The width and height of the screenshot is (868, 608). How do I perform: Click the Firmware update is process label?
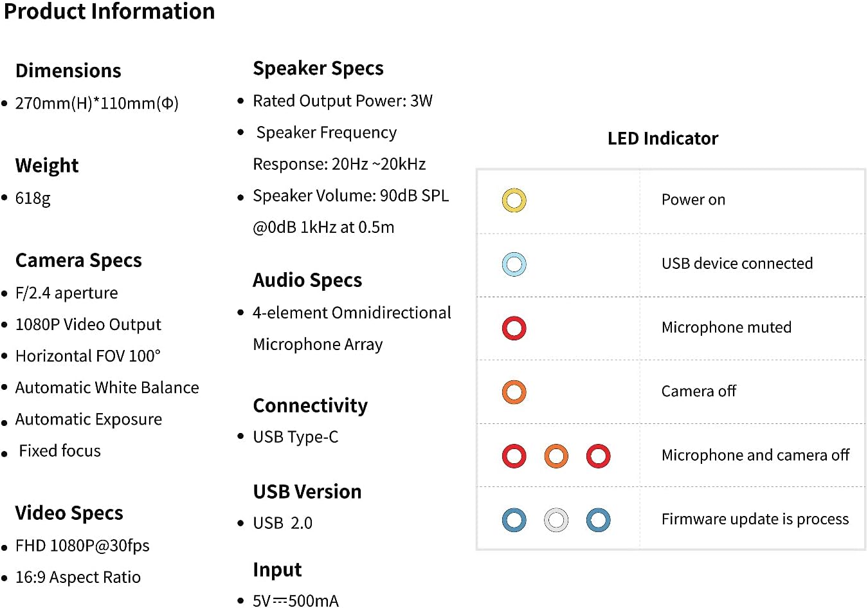(755, 519)
